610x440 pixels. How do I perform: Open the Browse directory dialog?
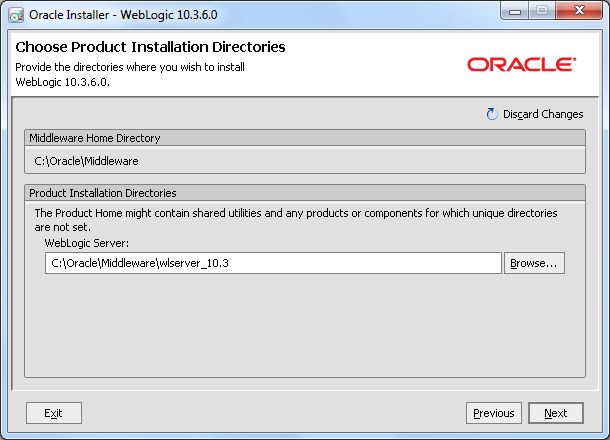click(534, 263)
